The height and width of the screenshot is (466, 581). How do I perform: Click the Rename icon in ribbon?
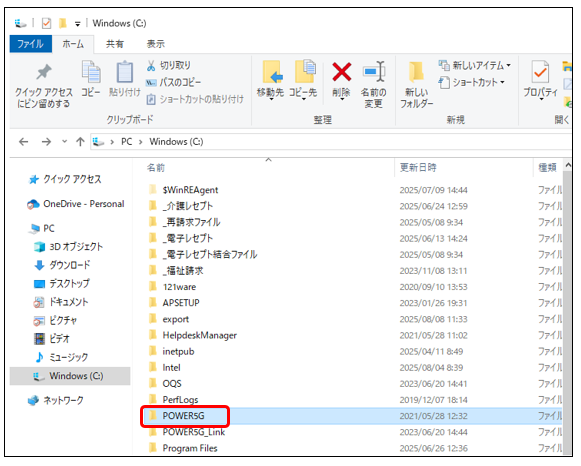374,71
